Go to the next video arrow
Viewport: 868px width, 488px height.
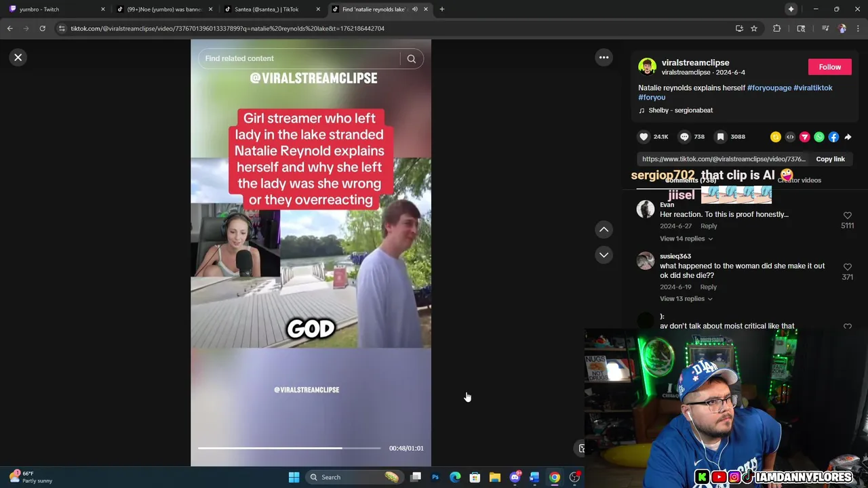[x=604, y=255]
